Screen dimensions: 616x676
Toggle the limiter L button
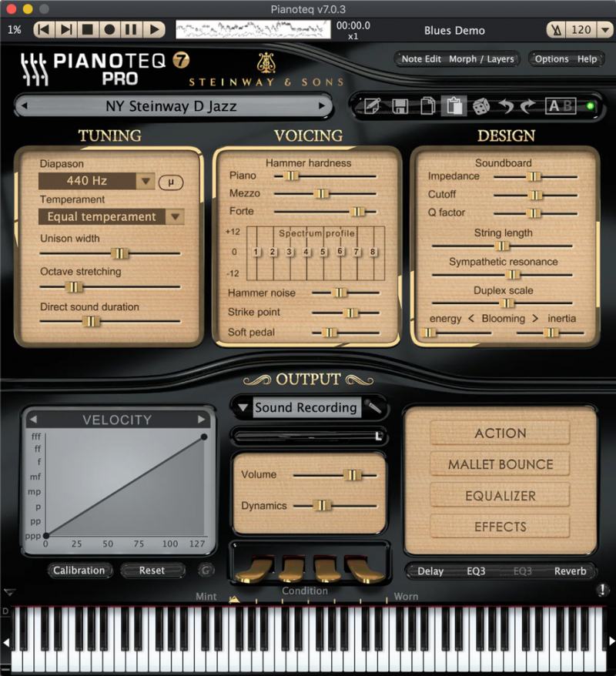click(378, 437)
